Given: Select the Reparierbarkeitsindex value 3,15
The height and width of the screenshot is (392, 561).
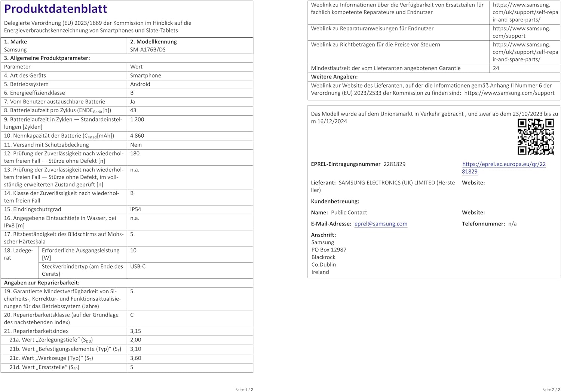Looking at the screenshot, I should [135, 331].
